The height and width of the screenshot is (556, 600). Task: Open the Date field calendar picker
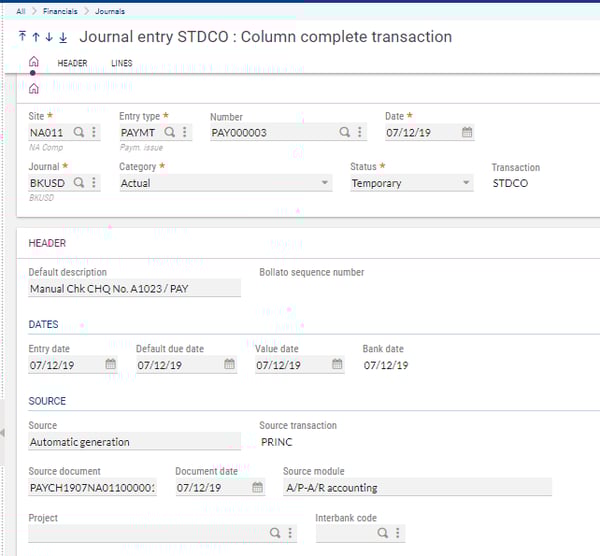467,132
